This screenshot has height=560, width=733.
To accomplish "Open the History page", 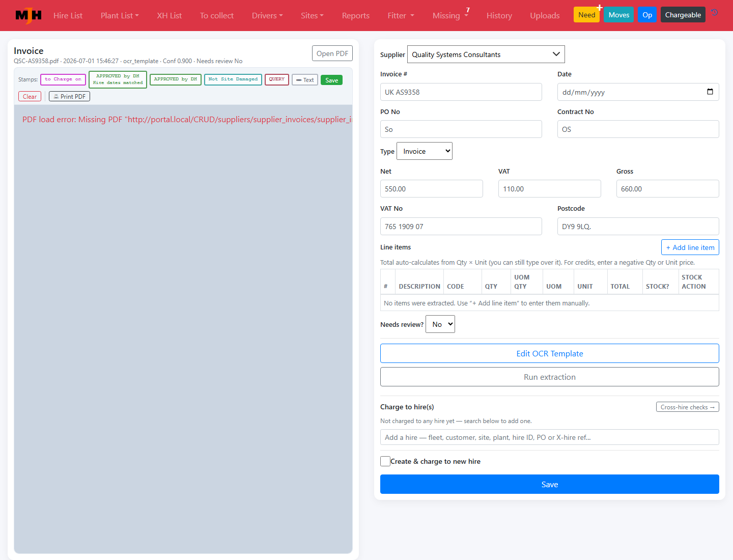I will tap(499, 15).
